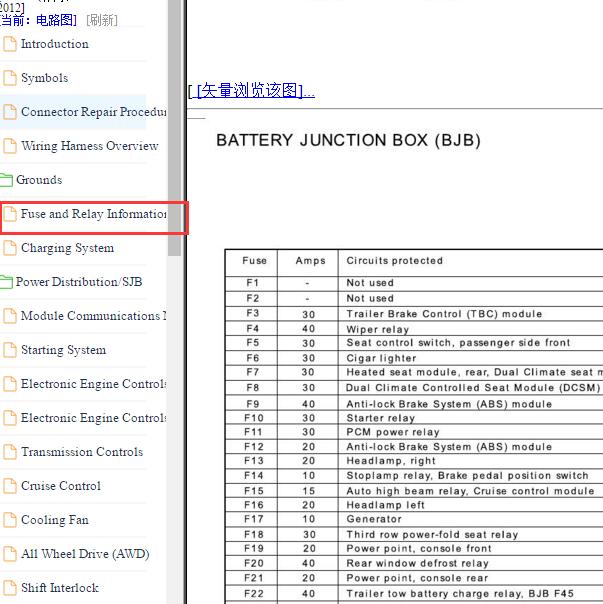Click the Wiring Harness Overview page icon
Viewport: 603px width, 604px height.
pyautogui.click(x=10, y=146)
